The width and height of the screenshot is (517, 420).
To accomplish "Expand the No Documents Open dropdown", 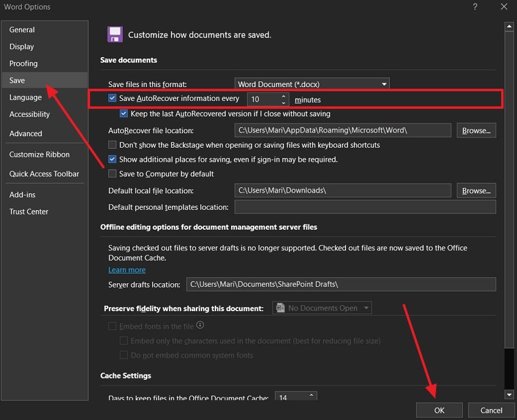I will pos(366,308).
